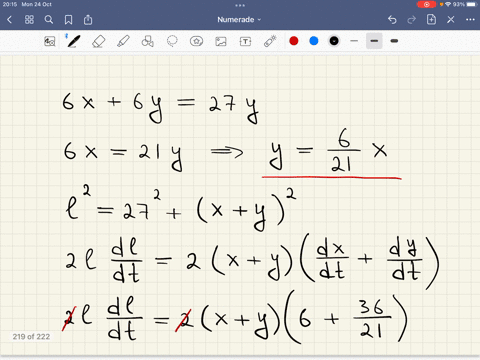480x360 pixels.
Task: Insert an image with the Image tool
Action: tap(221, 41)
